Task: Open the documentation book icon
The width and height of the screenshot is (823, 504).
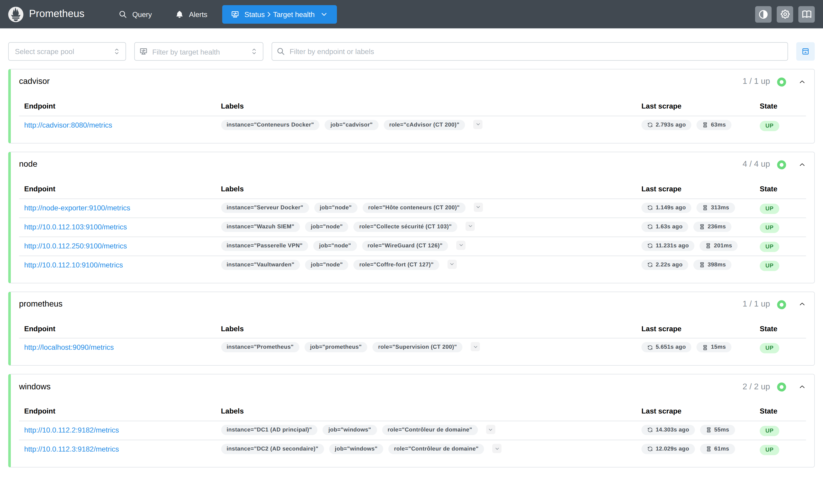Action: pos(806,14)
